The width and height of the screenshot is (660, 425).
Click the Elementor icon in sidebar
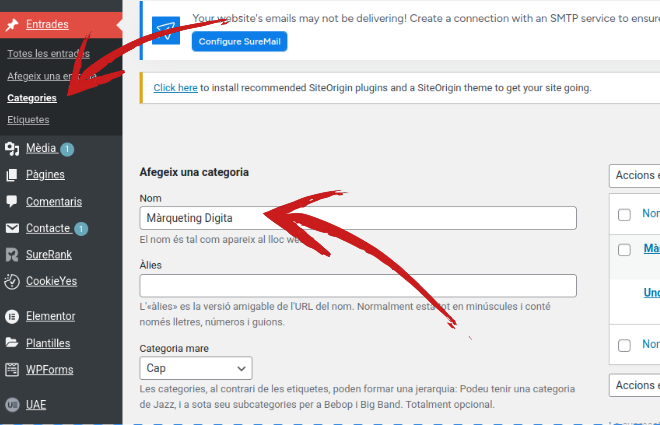12,316
